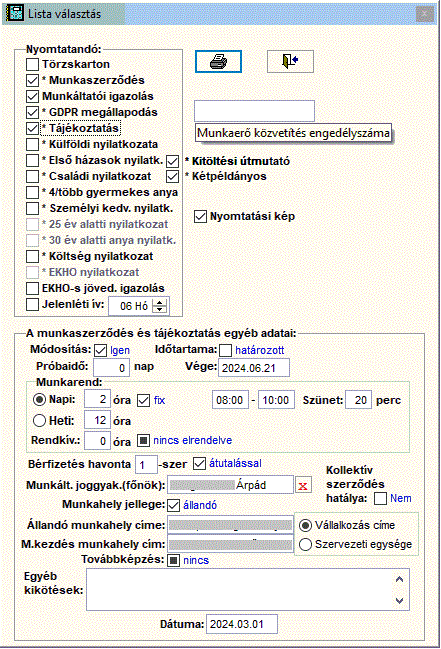Click the Rendkív. óra input field

coord(97,440)
